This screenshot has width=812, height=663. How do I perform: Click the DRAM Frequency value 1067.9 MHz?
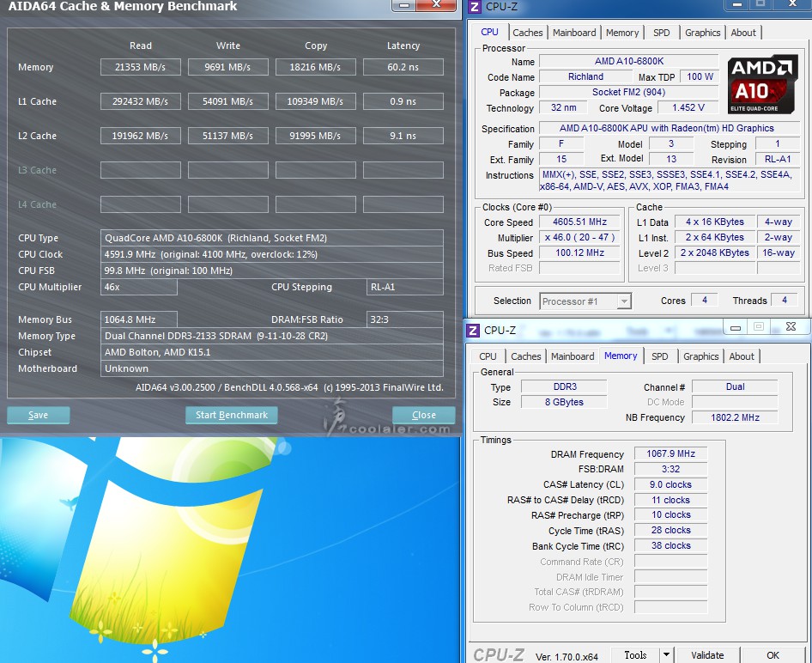670,453
